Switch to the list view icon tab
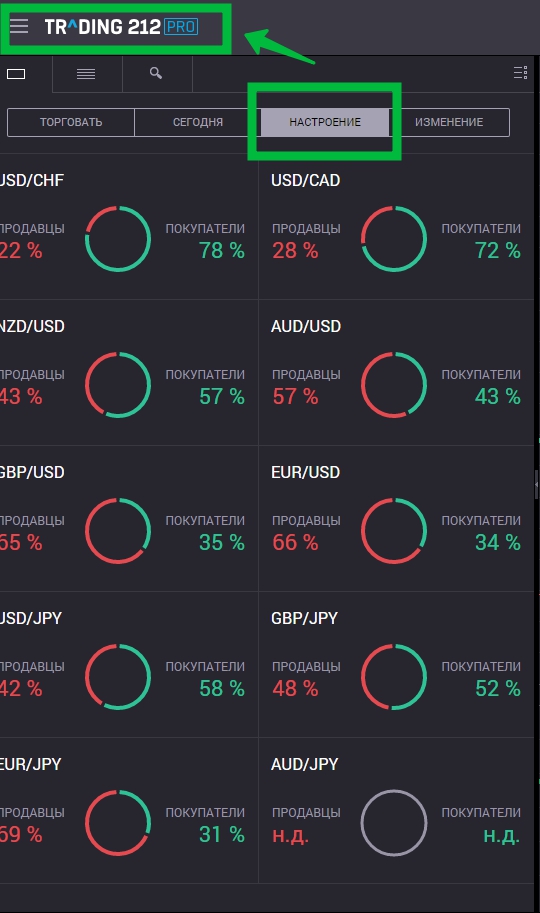Image resolution: width=540 pixels, height=913 pixels. pos(86,74)
